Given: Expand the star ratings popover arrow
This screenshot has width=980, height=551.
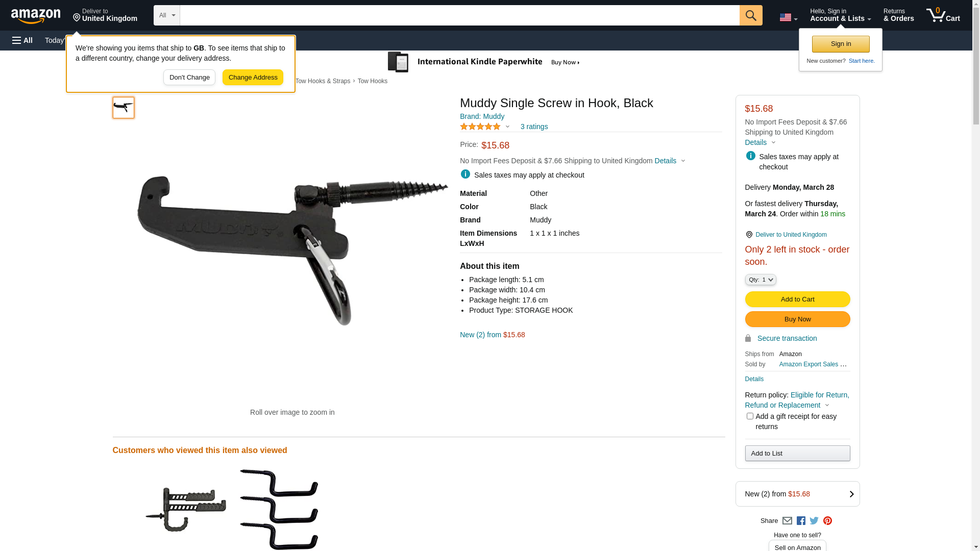Looking at the screenshot, I should pos(507,127).
